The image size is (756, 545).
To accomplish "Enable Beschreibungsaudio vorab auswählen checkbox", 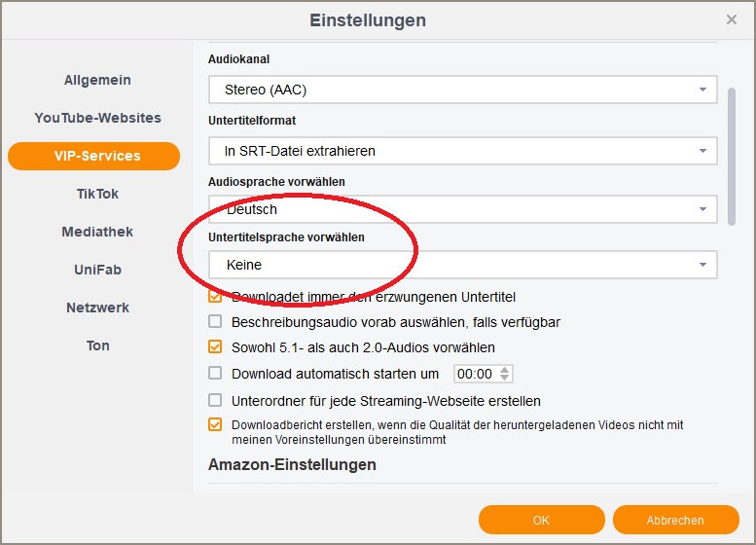I will click(215, 322).
